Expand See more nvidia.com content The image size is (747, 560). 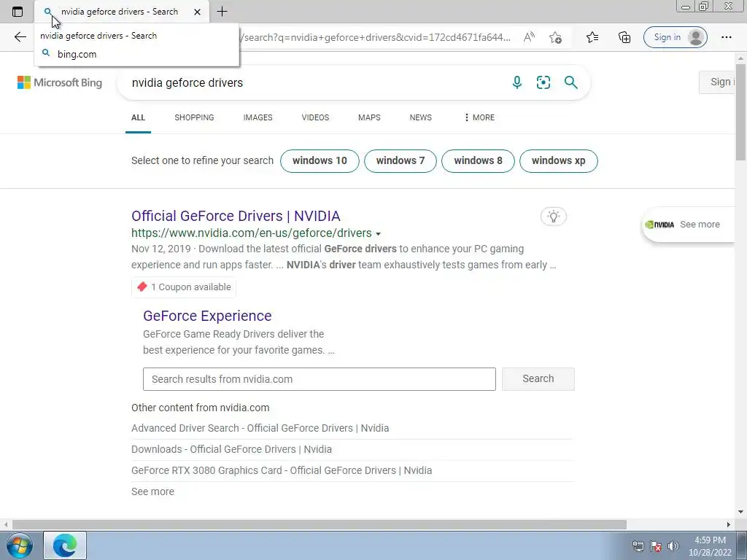point(153,491)
